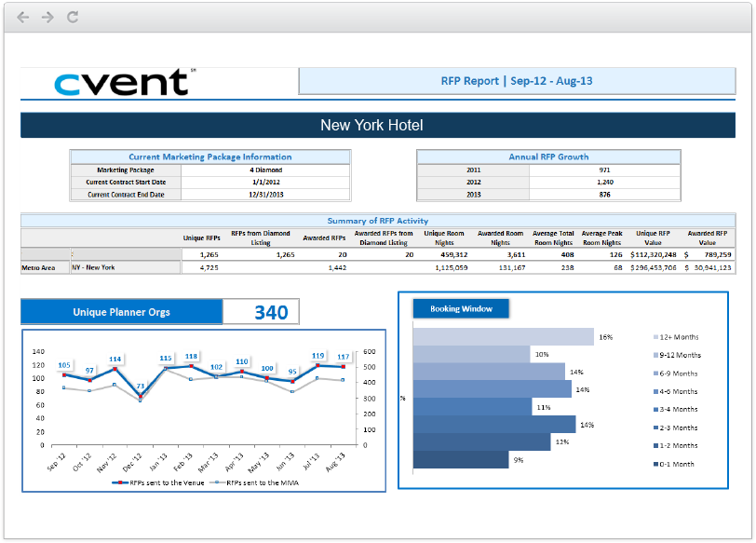Click the Cvent logo
Screen dimensions: 756x543
click(124, 82)
